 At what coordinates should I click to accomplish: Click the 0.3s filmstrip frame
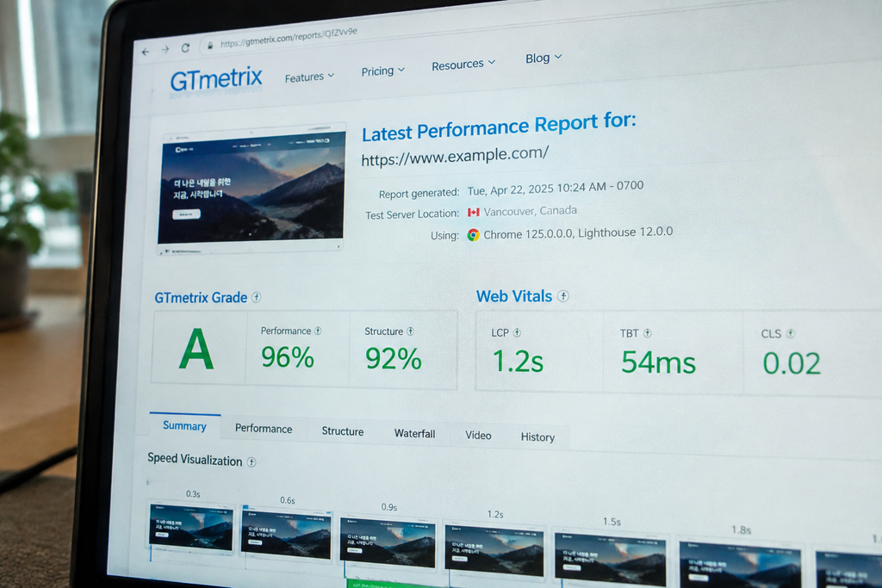pos(191,528)
